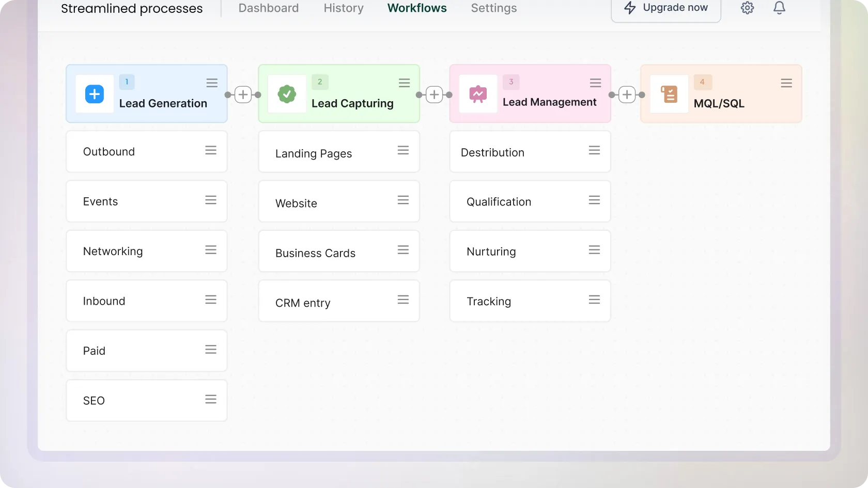Open the menu on the Outbound item
Viewport: 868px width, 488px height.
click(x=211, y=150)
